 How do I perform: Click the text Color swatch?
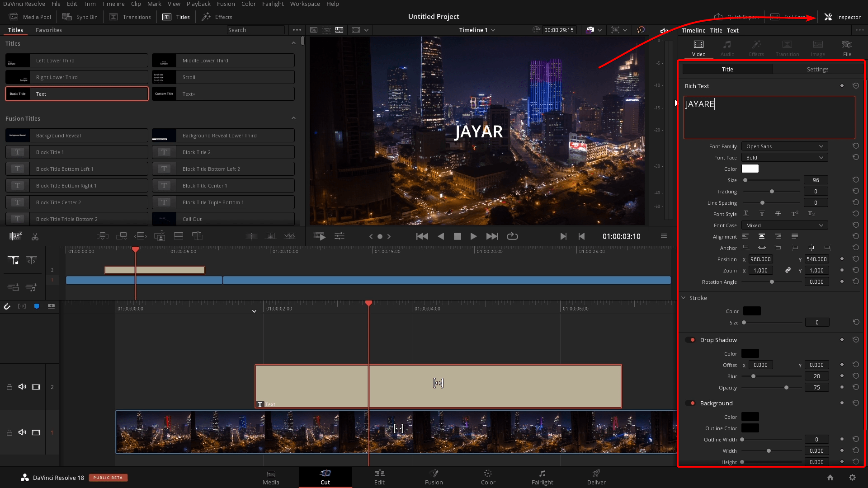click(750, 168)
